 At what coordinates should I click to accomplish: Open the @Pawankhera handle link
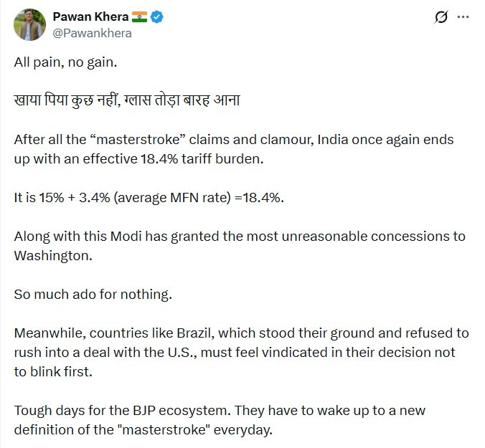pos(92,33)
